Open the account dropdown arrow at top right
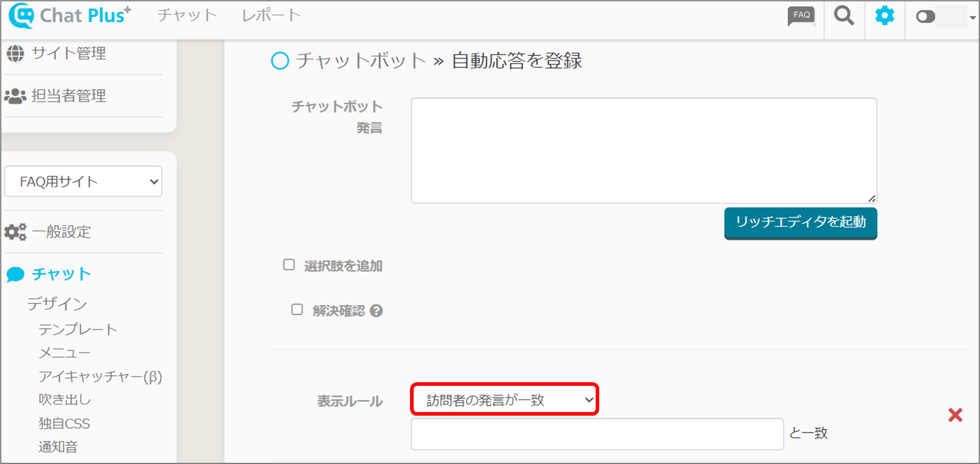The height and width of the screenshot is (464, 980). (972, 18)
